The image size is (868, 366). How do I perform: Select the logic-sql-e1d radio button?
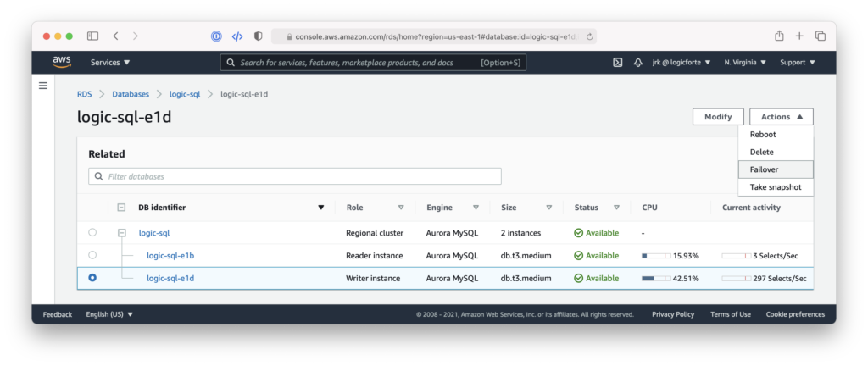point(92,278)
